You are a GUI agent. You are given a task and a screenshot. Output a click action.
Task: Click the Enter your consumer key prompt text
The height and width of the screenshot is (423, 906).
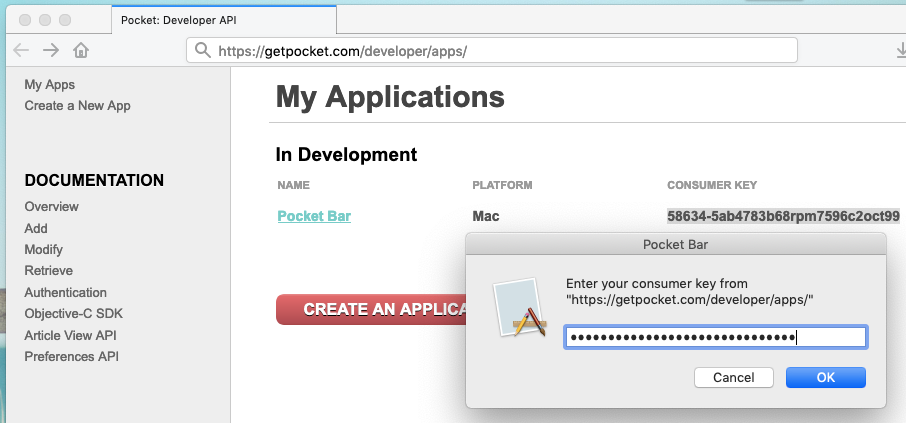[690, 292]
